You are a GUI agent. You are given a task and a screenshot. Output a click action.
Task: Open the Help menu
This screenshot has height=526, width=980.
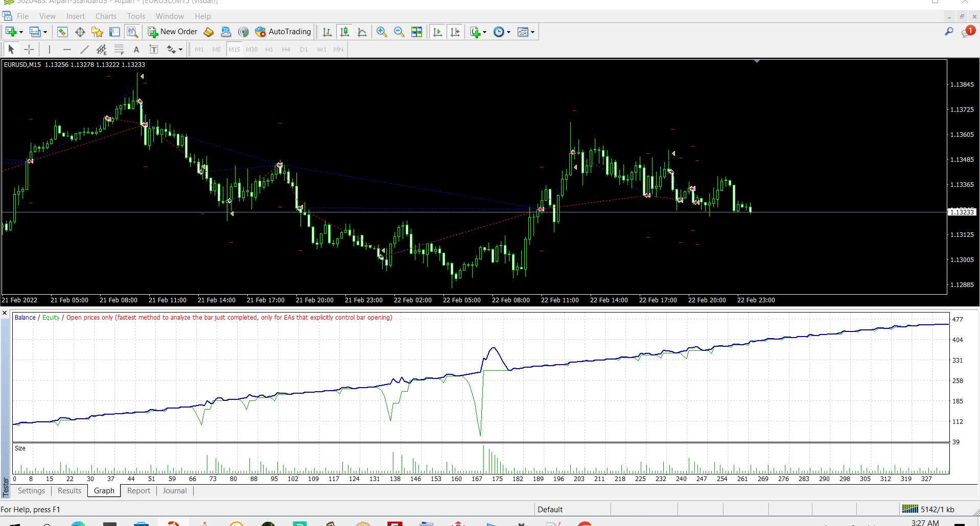[203, 16]
